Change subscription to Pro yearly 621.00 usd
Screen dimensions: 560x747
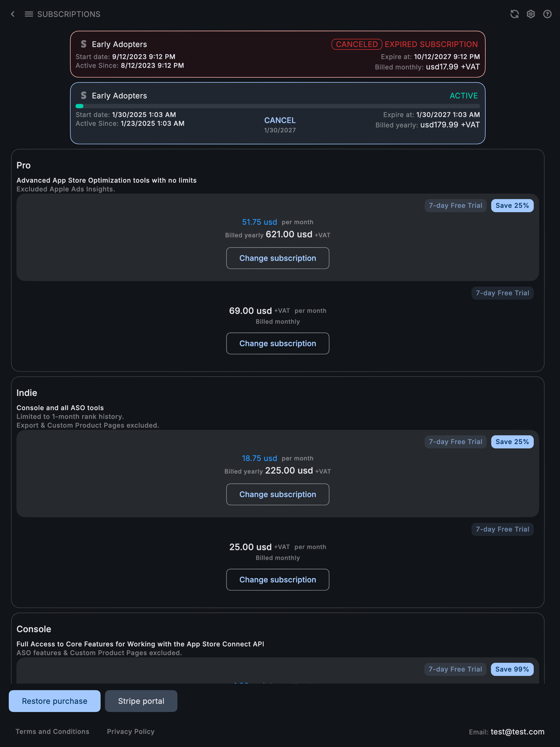[x=278, y=258]
